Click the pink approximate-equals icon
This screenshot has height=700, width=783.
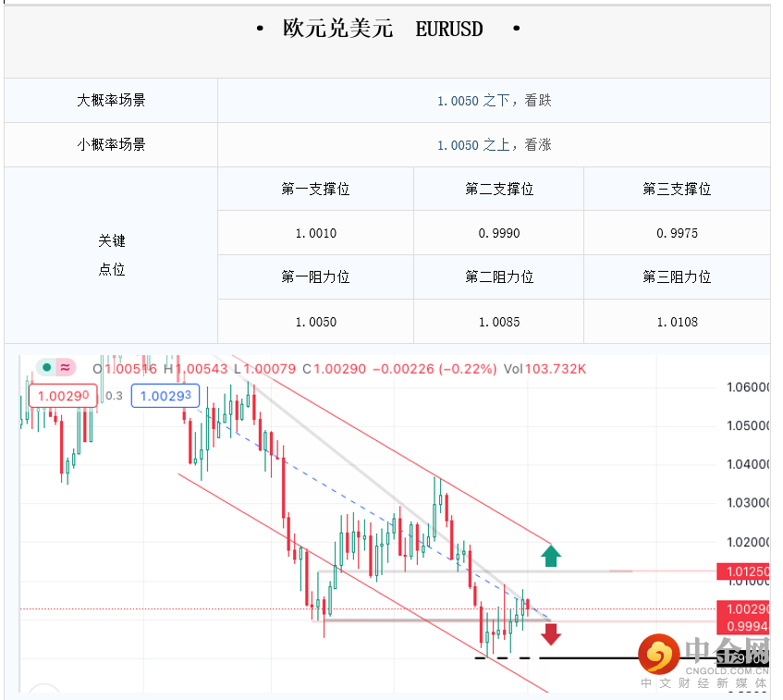coord(65,367)
